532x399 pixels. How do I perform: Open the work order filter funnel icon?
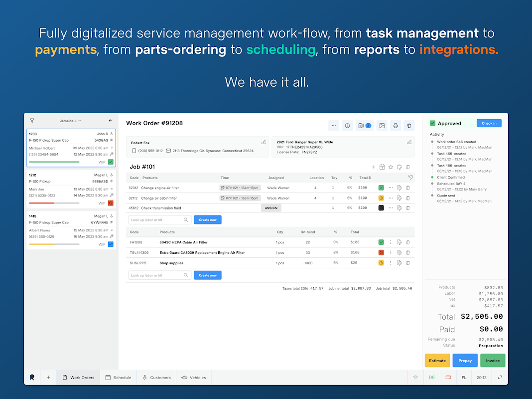point(32,121)
